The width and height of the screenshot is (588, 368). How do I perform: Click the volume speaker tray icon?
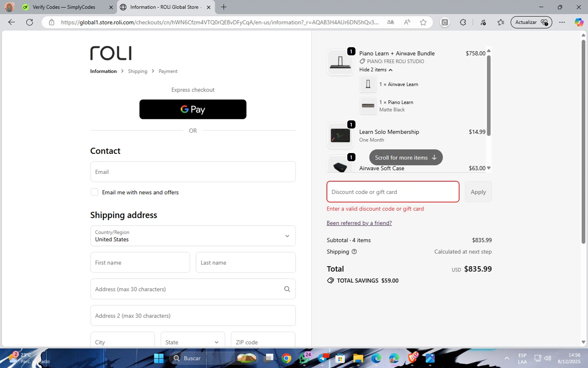(548, 358)
